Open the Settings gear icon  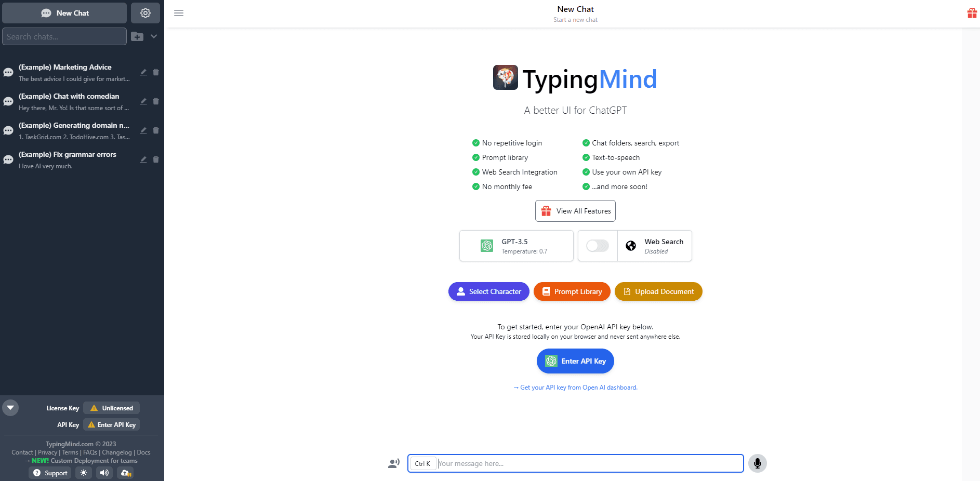145,12
